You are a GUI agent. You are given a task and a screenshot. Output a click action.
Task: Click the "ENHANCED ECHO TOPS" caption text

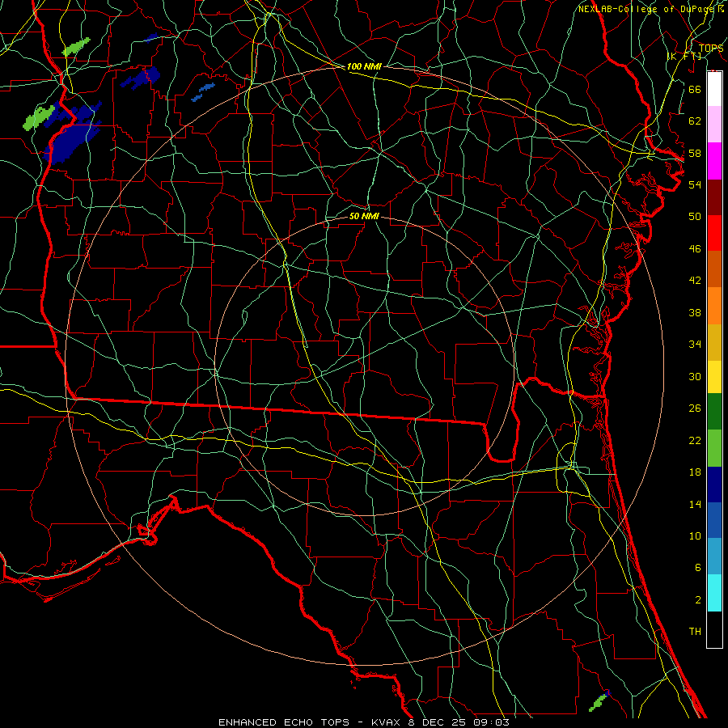click(284, 722)
